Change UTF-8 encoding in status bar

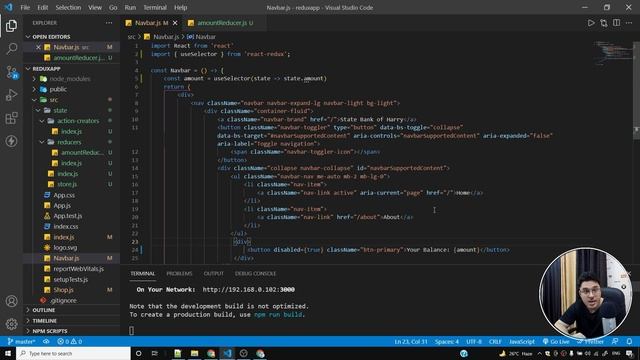click(473, 341)
